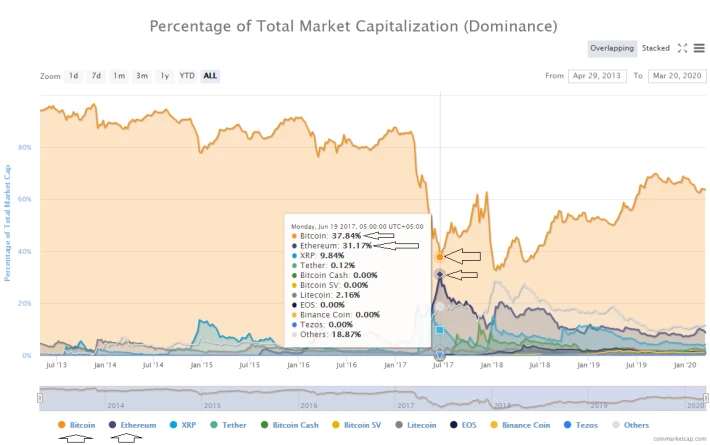Click the From date field
Screen dimensions: 710x445
coord(597,76)
